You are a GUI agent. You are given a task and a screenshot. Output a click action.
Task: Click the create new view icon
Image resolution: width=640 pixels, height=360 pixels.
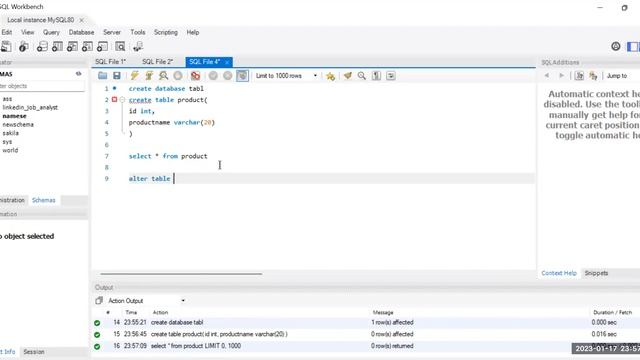[72, 47]
